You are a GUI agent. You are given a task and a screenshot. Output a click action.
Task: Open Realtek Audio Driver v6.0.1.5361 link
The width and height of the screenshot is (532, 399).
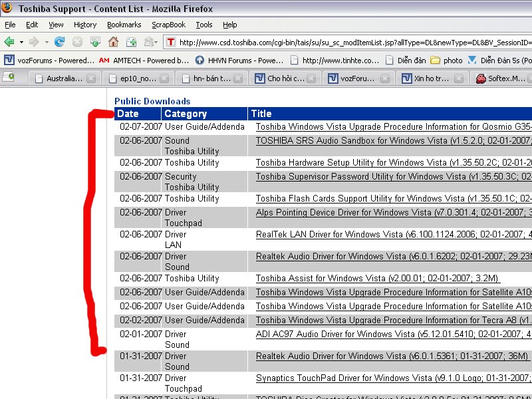[392, 356]
